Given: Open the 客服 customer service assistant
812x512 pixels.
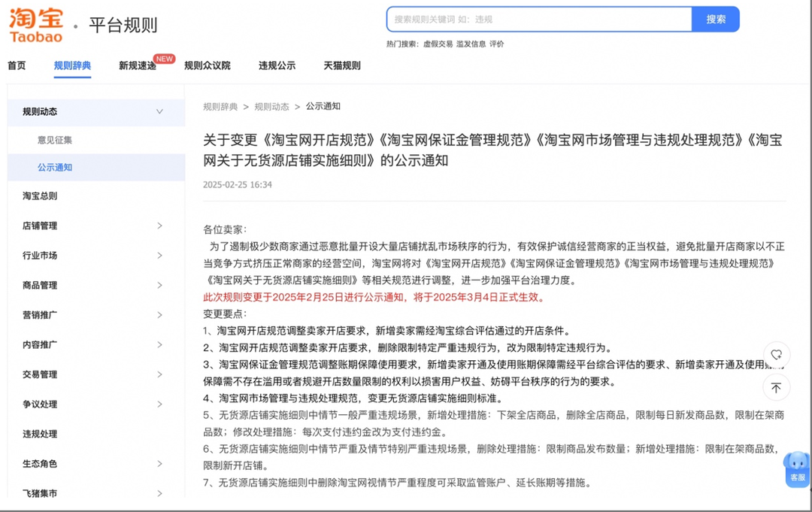Looking at the screenshot, I should coord(797,469).
